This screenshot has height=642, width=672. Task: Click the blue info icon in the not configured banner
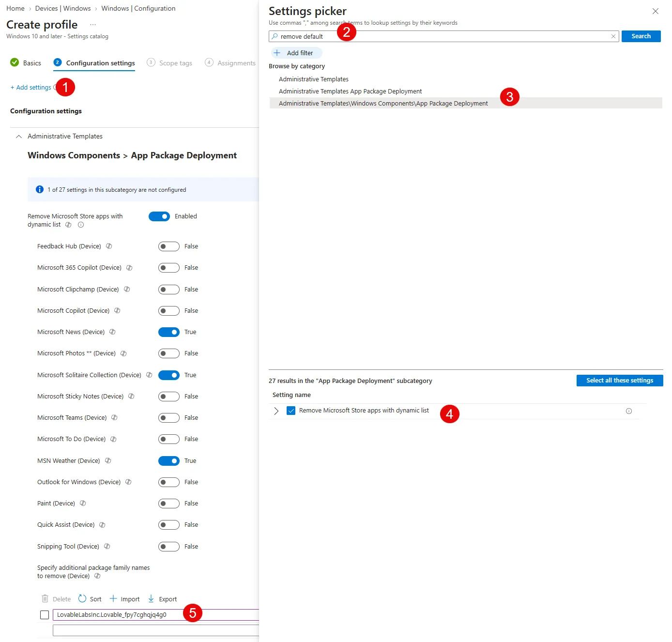point(40,189)
